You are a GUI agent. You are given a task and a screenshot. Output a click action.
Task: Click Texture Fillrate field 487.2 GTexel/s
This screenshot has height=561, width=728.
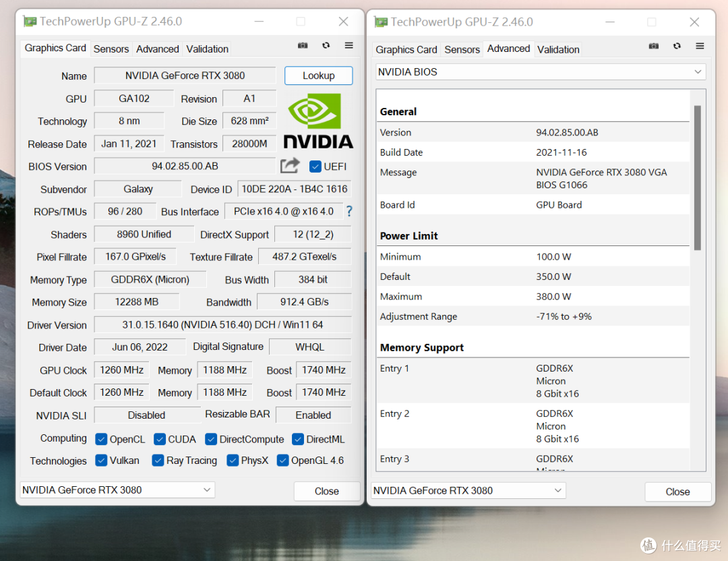pyautogui.click(x=305, y=257)
